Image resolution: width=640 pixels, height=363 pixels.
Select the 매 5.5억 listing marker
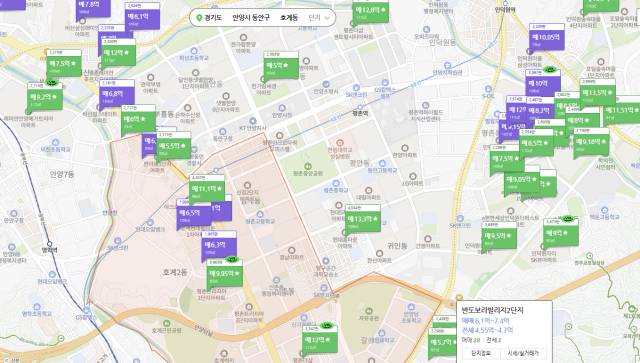(173, 146)
